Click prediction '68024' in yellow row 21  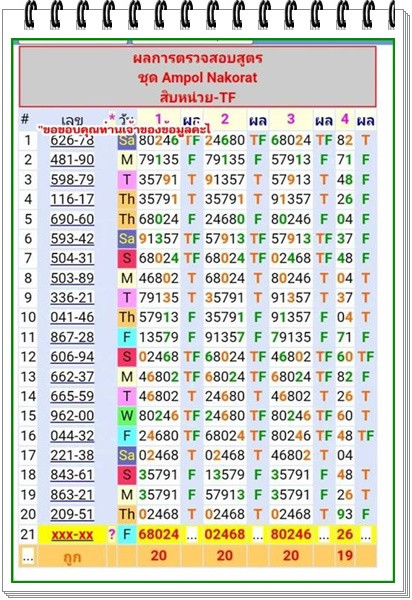[x=158, y=534]
